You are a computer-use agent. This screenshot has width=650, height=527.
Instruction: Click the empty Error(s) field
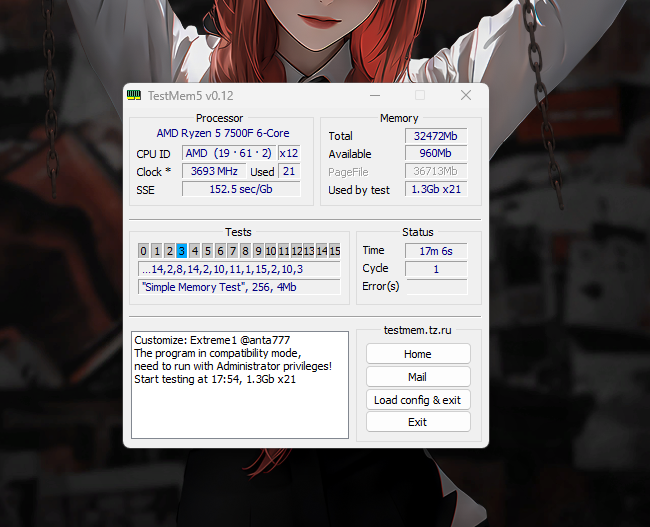[437, 287]
